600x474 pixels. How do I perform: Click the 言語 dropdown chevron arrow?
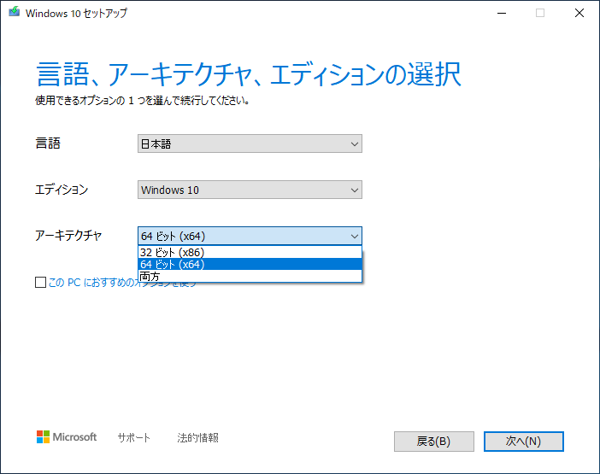tap(354, 144)
